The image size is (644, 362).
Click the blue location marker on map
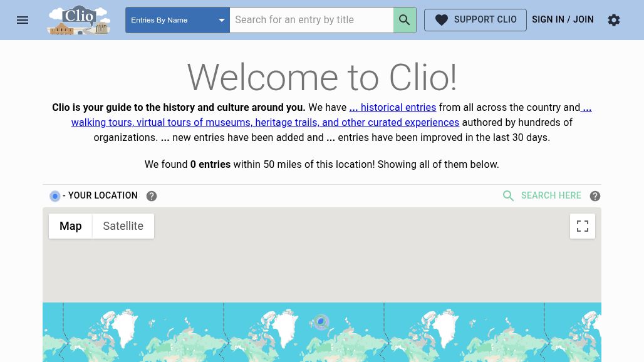point(321,322)
